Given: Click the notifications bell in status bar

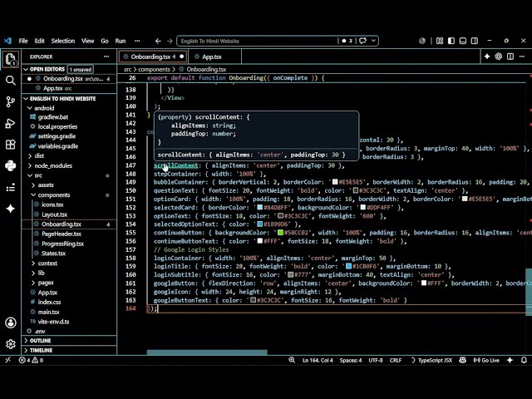Looking at the screenshot, I should (524, 360).
